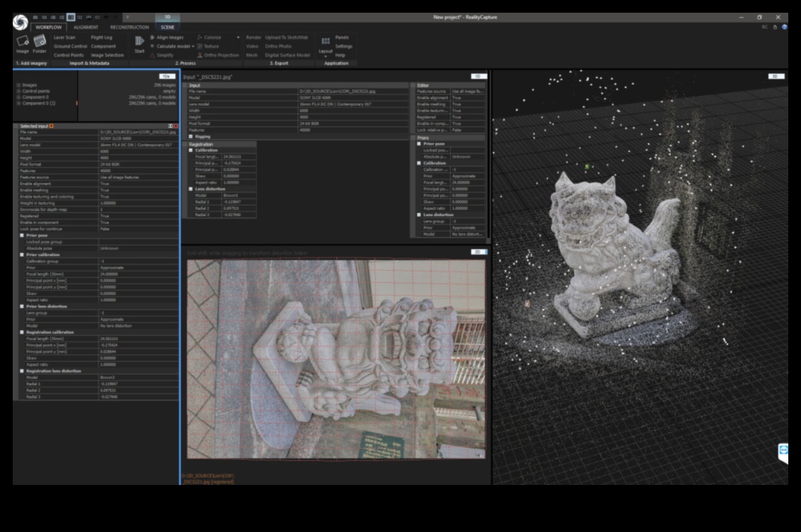Open the dropdown arrow next to Colorize
Viewport: 801px width, 532px height.
pos(238,38)
